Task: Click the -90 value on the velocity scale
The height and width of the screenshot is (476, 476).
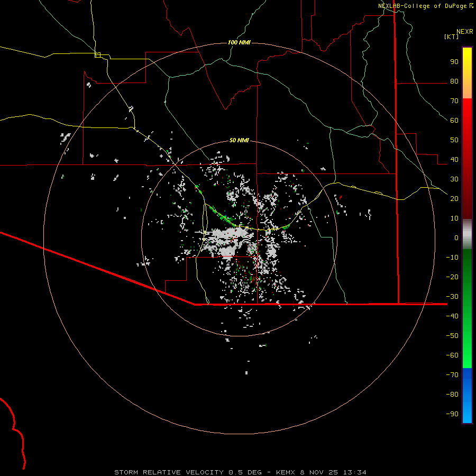Action: point(452,414)
